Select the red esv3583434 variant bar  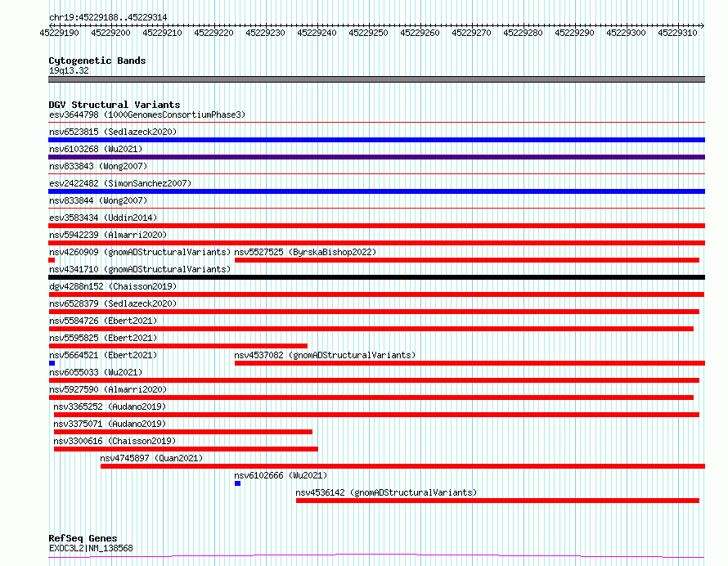pyautogui.click(x=376, y=226)
